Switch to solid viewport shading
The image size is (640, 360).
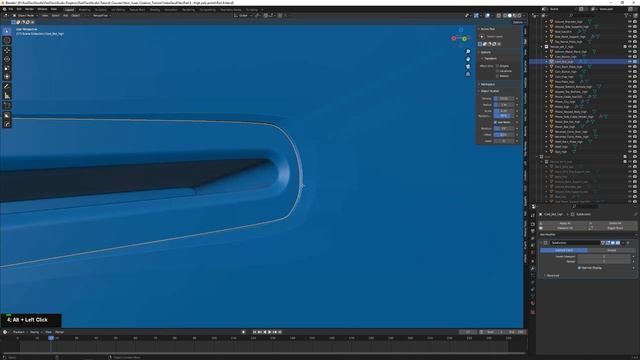coord(509,16)
